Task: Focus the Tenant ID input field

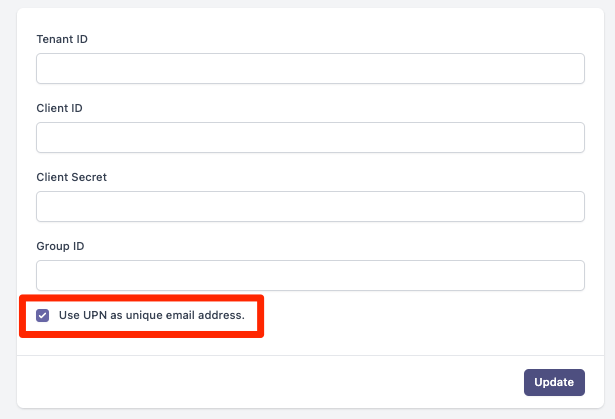Action: [x=310, y=69]
